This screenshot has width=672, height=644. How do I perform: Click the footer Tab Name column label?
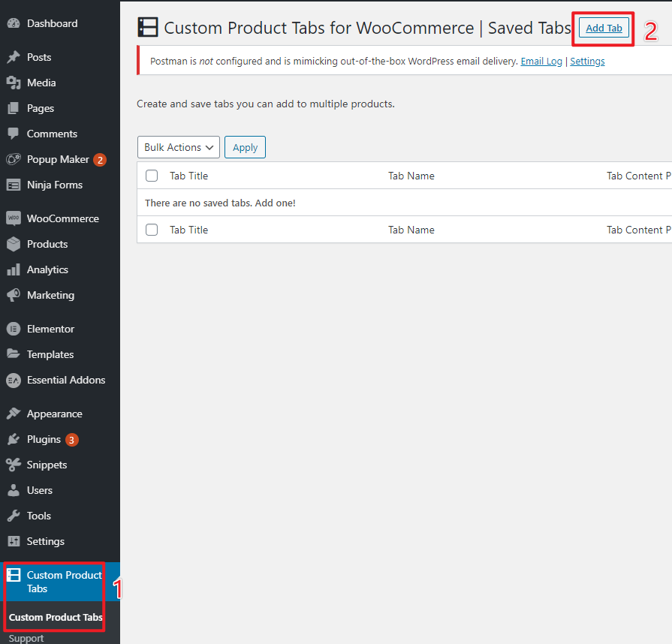[x=411, y=230]
